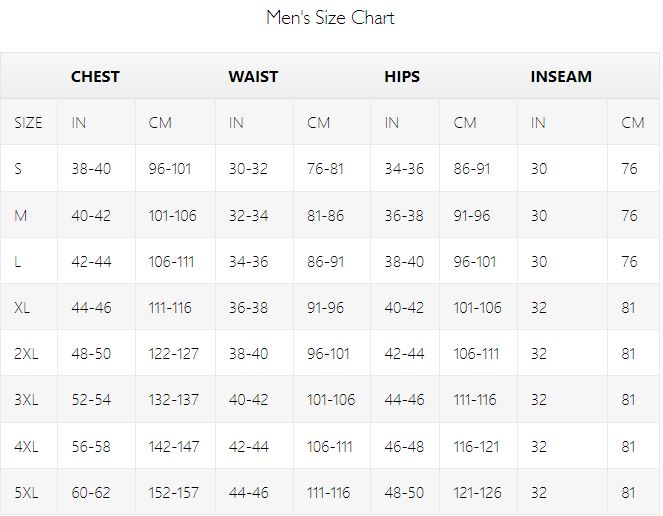The image size is (663, 516).
Task: Click waist cm cell 101-106
Action: pyautogui.click(x=331, y=400)
